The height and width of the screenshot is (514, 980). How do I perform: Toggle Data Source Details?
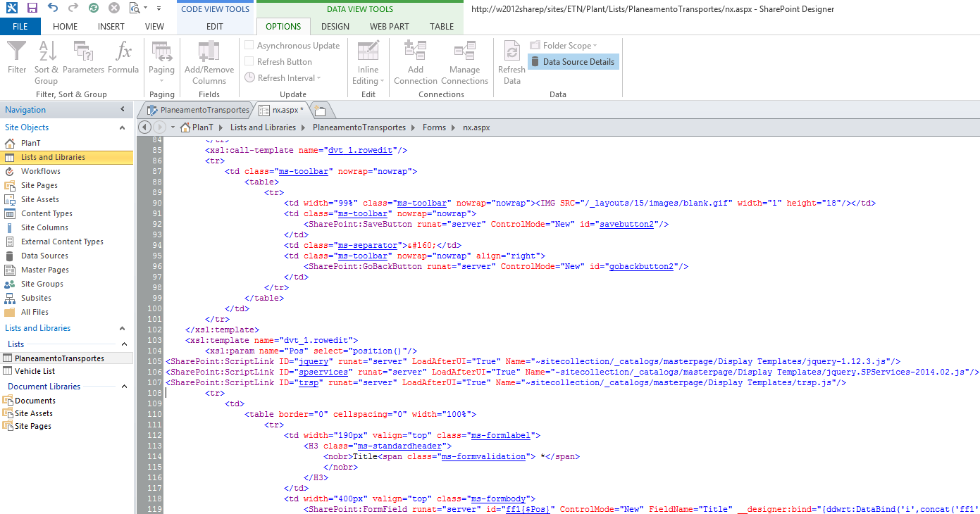click(572, 61)
